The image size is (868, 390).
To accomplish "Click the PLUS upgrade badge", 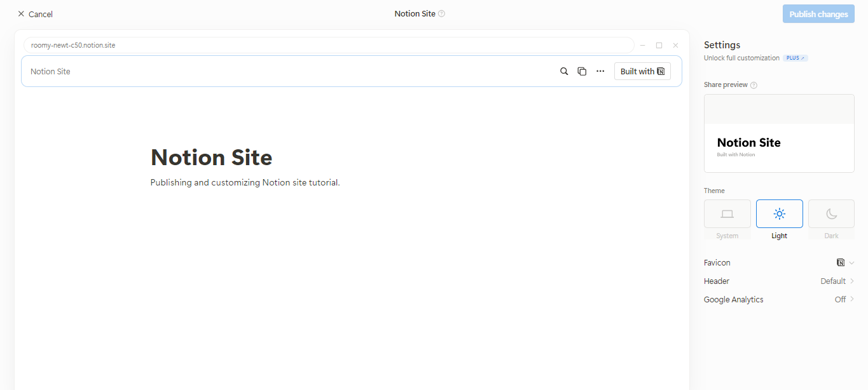I will coord(795,58).
